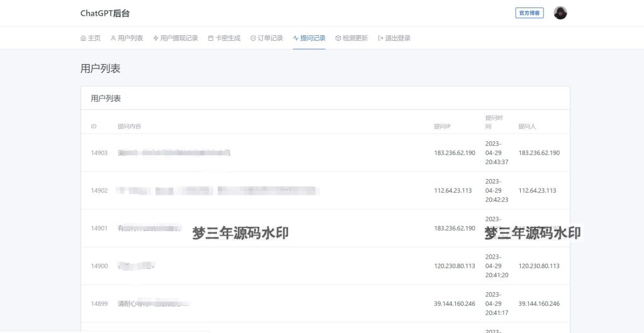This screenshot has width=644, height=333.
Task: Click the ChatGPT后台 site title
Action: 105,13
